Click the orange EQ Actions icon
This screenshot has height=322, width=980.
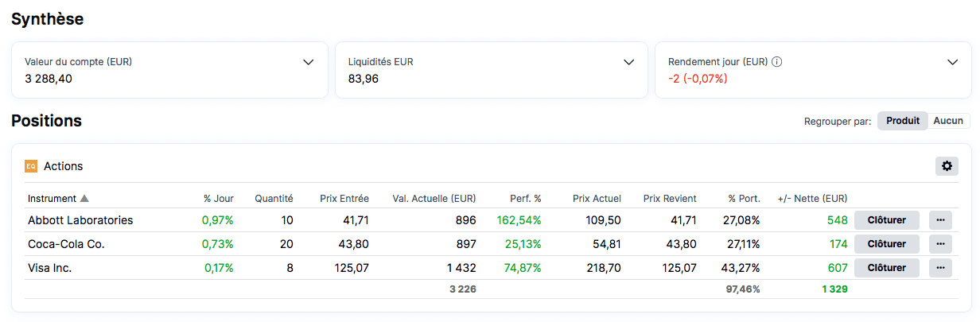pos(31,166)
